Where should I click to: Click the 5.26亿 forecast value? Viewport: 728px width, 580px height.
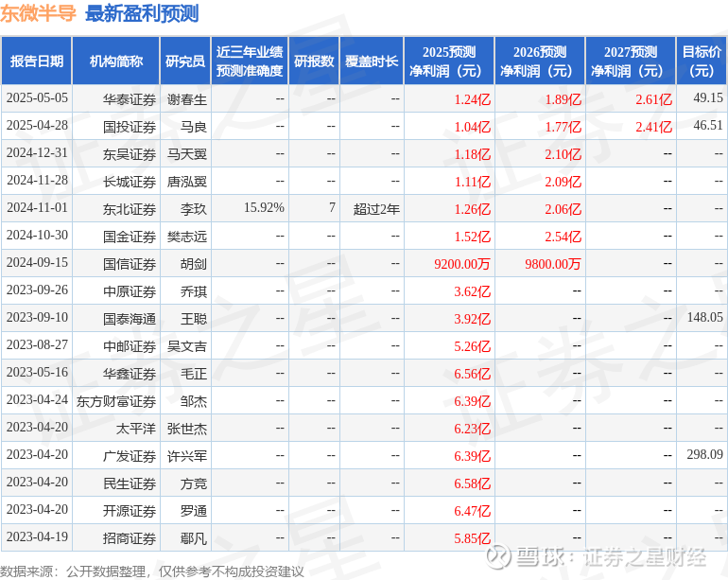pyautogui.click(x=472, y=346)
